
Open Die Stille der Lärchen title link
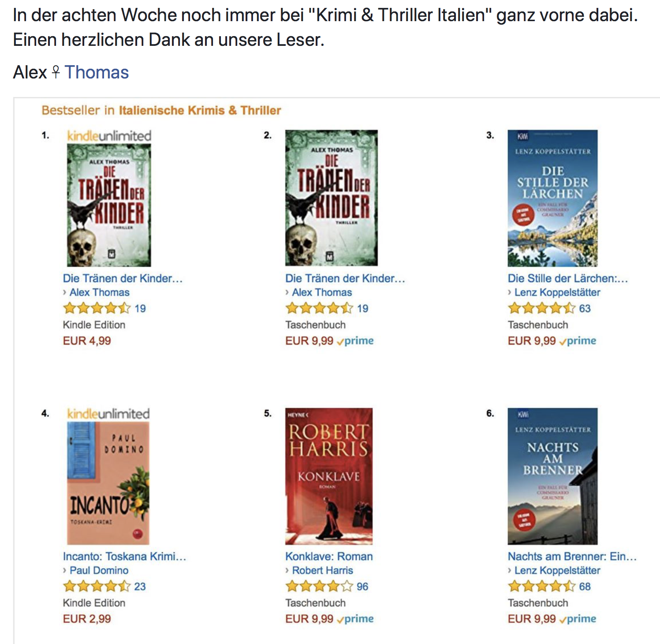point(568,278)
